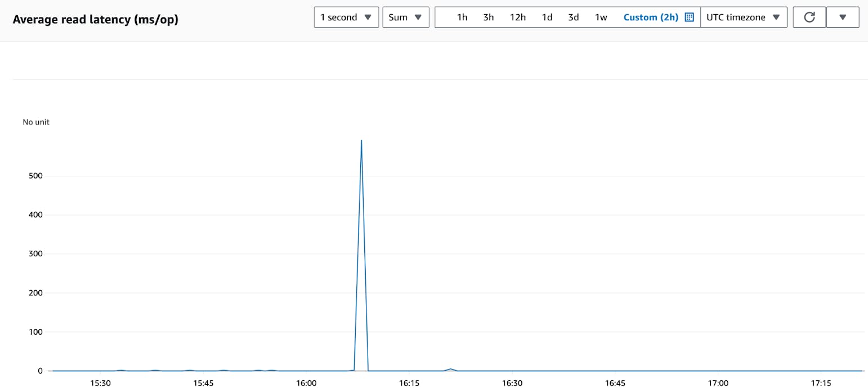The image size is (868, 391).
Task: Open the Sum statistic dropdown
Action: (x=405, y=17)
